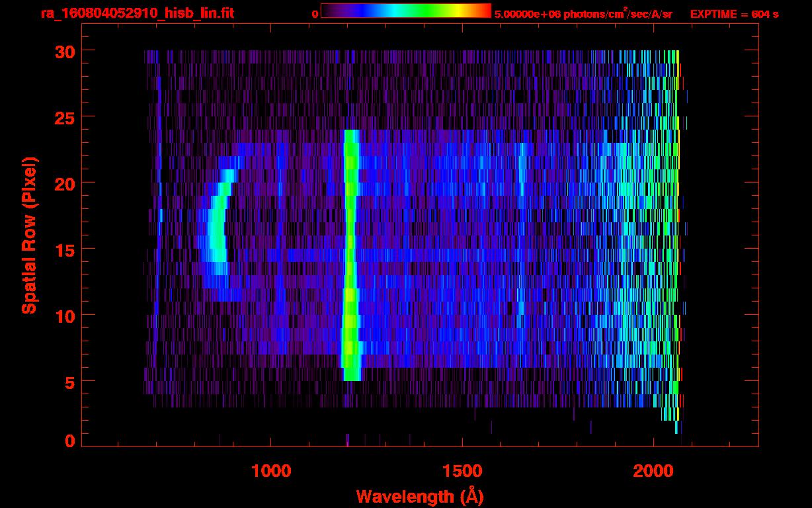The width and height of the screenshot is (812, 508).
Task: Click the 0 spatial row tick label
Action: point(70,441)
